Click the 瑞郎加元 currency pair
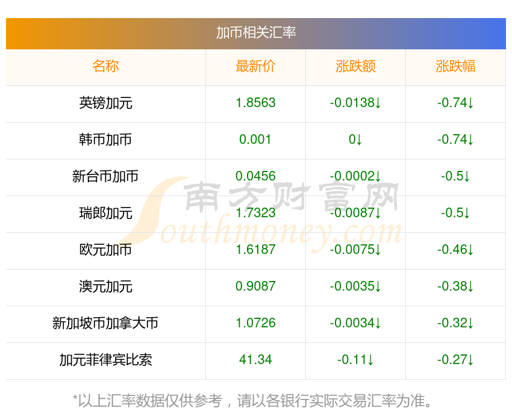Image resolution: width=512 pixels, height=420 pixels. pyautogui.click(x=105, y=213)
